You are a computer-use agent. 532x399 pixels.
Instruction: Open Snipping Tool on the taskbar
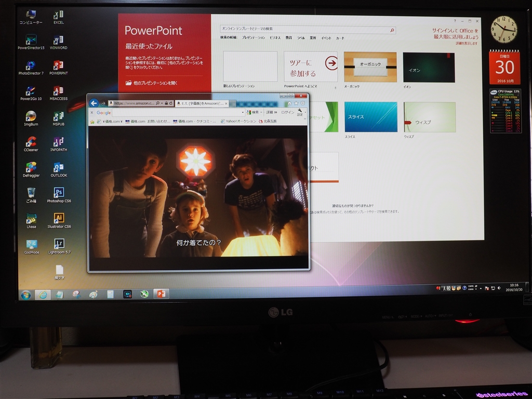(76, 295)
